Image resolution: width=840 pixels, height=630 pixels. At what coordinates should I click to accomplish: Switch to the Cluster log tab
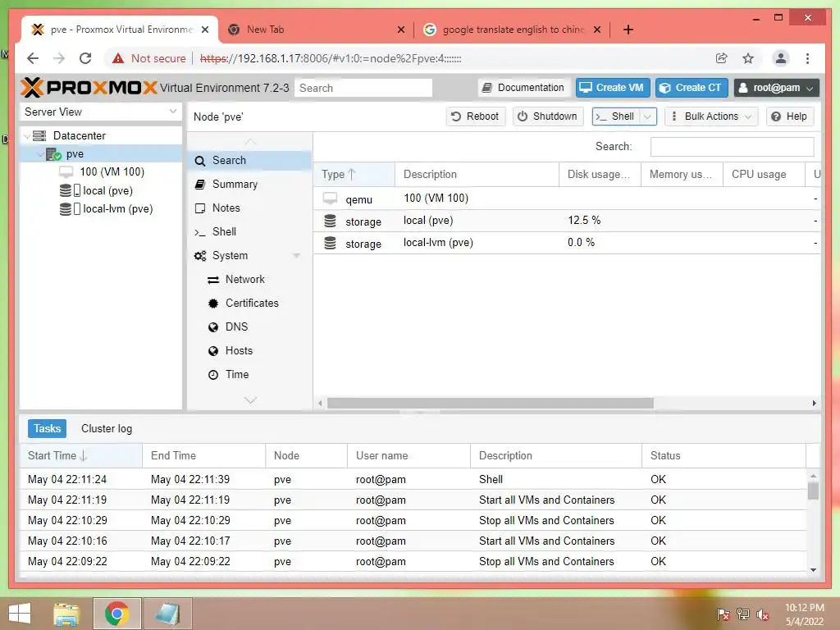(x=107, y=428)
